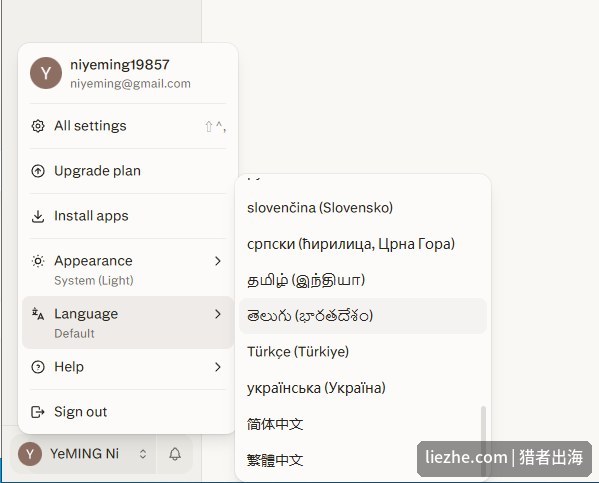Screen dimensions: 599x483
Task: Open notifications with the bell icon
Action: coord(175,454)
